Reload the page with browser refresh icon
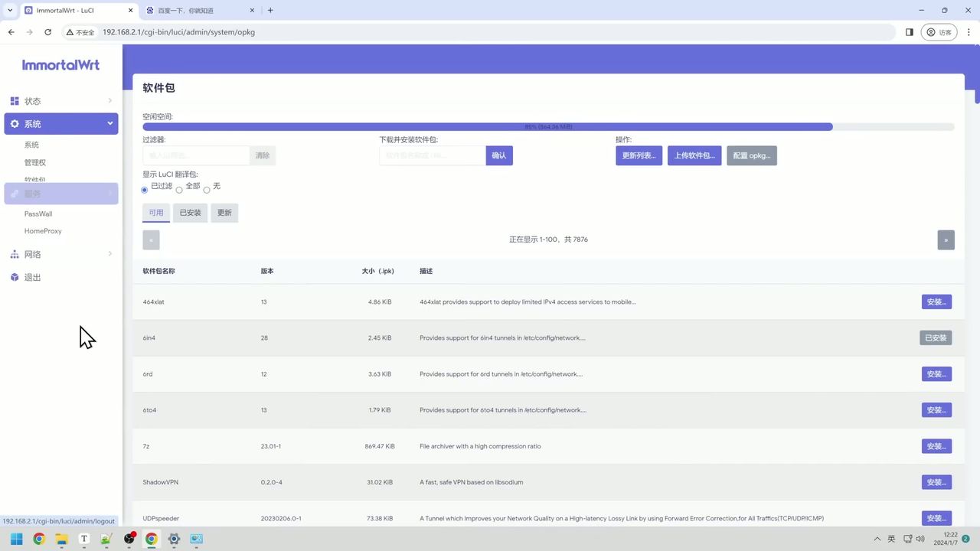This screenshot has width=980, height=551. pos(47,32)
